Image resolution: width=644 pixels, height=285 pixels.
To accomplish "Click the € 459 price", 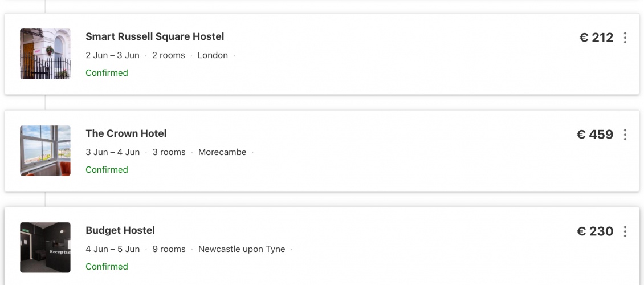I will [x=595, y=135].
